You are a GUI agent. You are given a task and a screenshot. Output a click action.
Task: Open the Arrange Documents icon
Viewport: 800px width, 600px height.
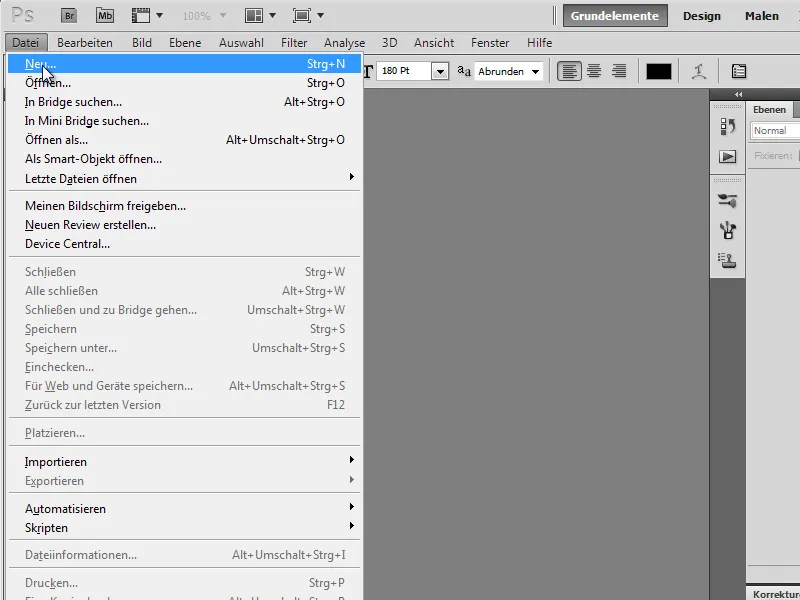254,16
